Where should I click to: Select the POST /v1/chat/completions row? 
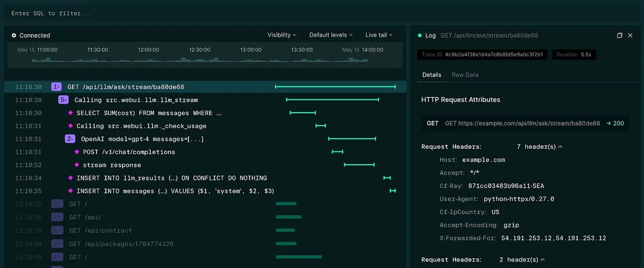click(x=205, y=152)
